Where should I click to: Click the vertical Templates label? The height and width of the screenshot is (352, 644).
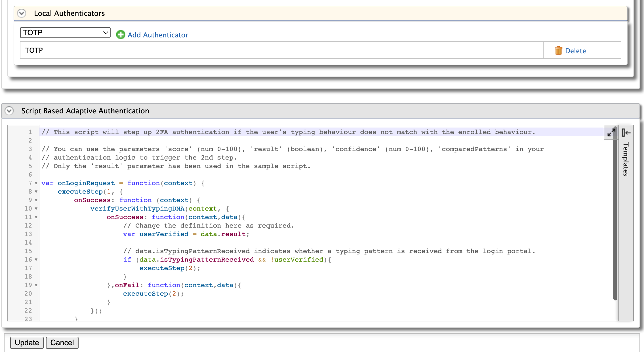626,159
